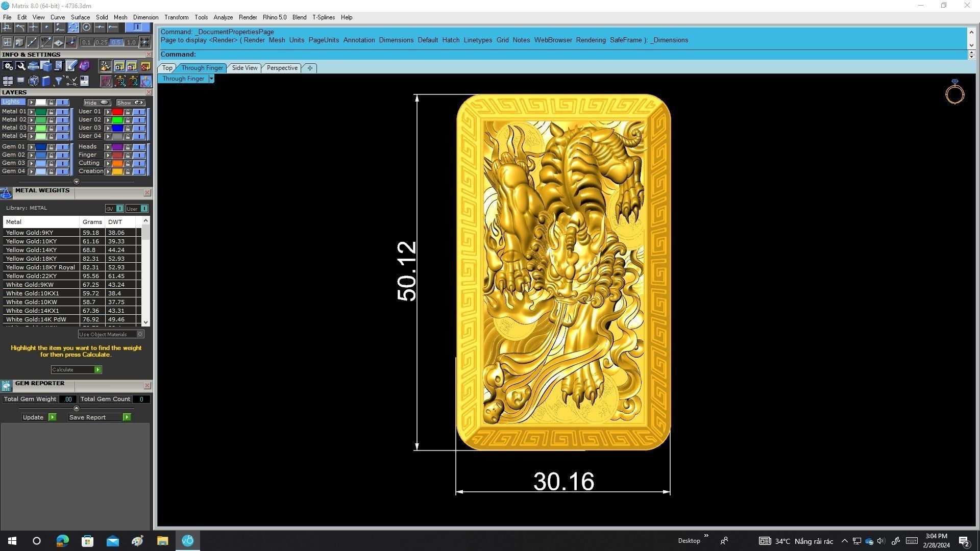The image size is (980, 551).
Task: Click the Save Report button
Action: [x=100, y=417]
